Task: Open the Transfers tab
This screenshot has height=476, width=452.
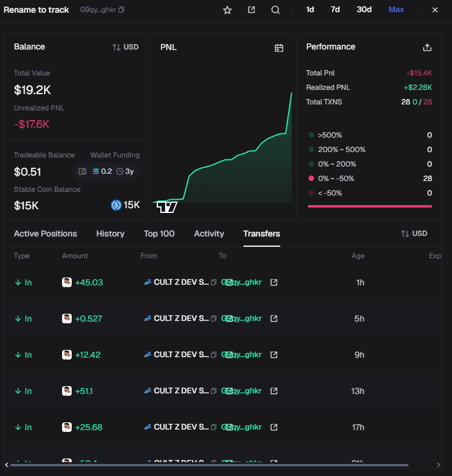Action: (x=262, y=233)
